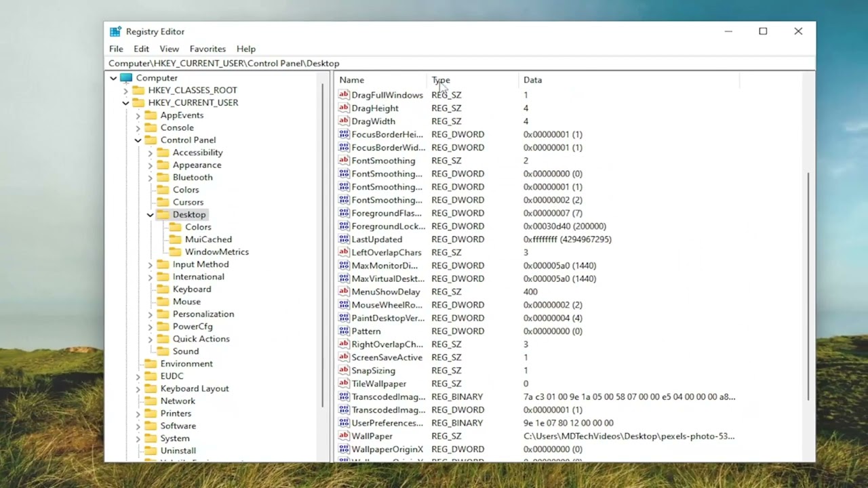Click the AppEvents folder icon
868x488 pixels.
[151, 115]
